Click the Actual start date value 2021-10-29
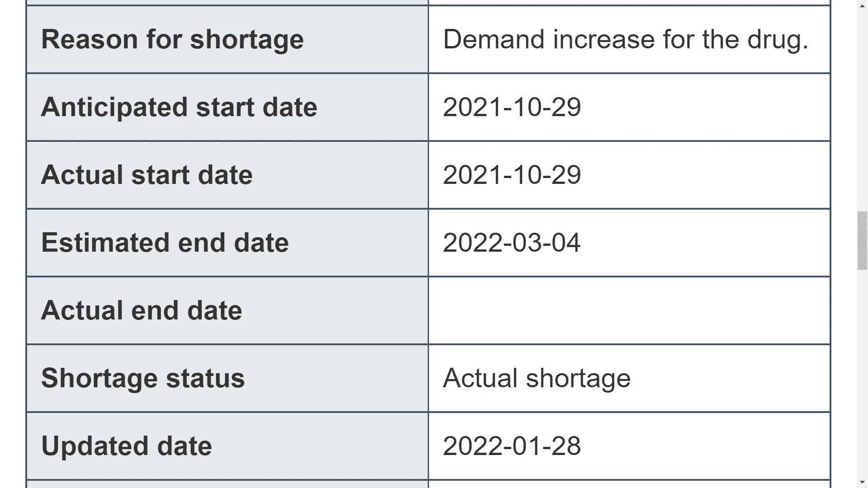Screen dimensions: 868x488 pos(512,175)
